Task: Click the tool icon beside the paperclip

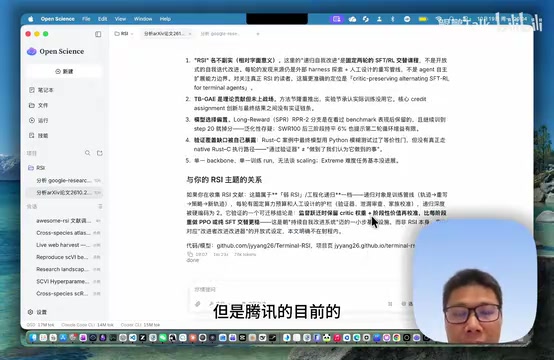Action: 211,304
